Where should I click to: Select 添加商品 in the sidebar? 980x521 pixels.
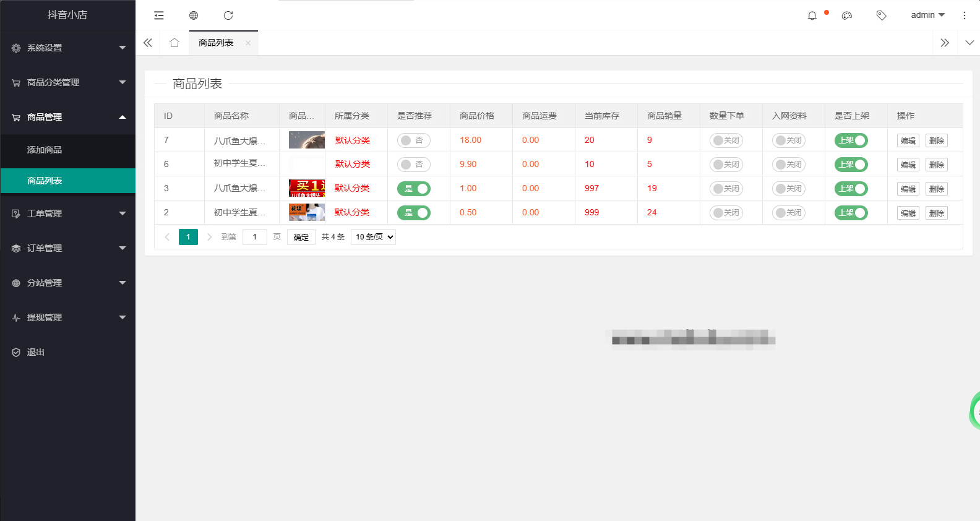pyautogui.click(x=45, y=150)
